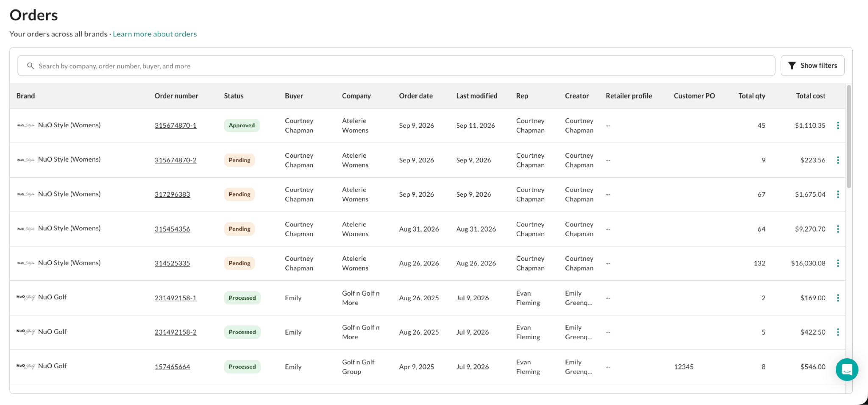This screenshot has height=405, width=868.
Task: Click the Golf n Golf Group company cell
Action: [x=358, y=367]
